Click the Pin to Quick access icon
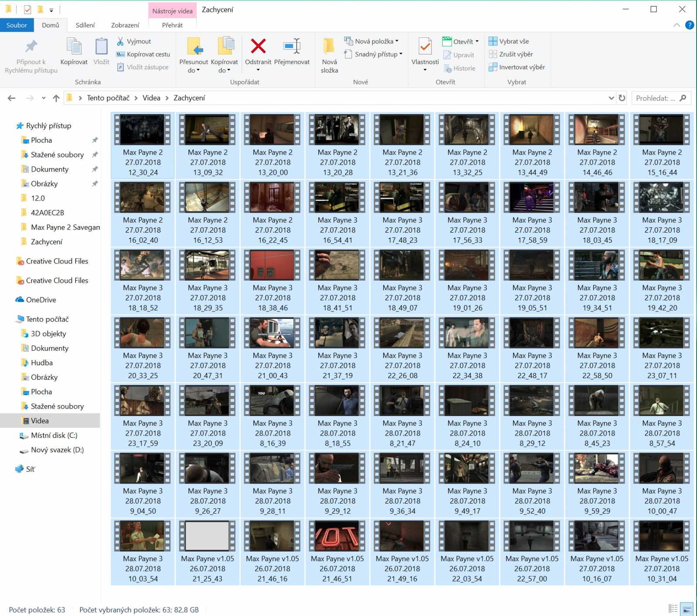This screenshot has height=616, width=697. coord(31,46)
